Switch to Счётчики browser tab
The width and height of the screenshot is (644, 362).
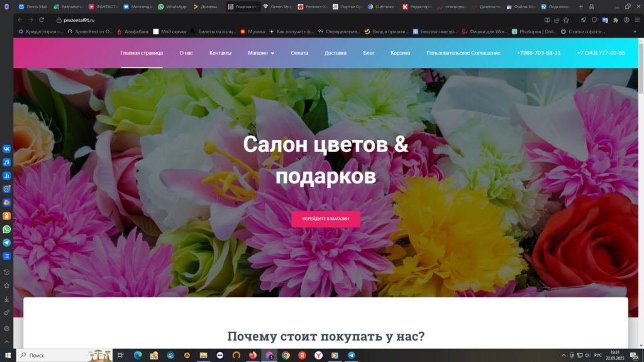pyautogui.click(x=382, y=6)
